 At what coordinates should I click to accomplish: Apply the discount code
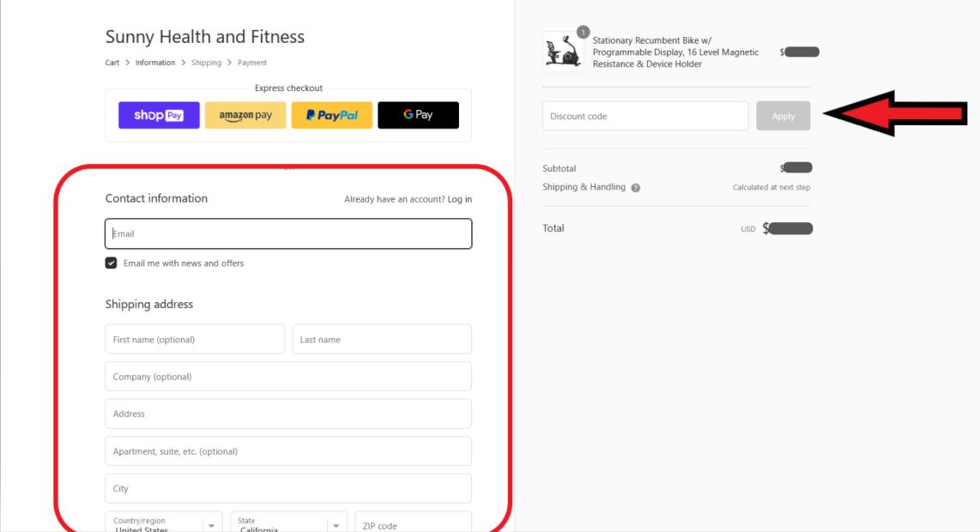[783, 116]
